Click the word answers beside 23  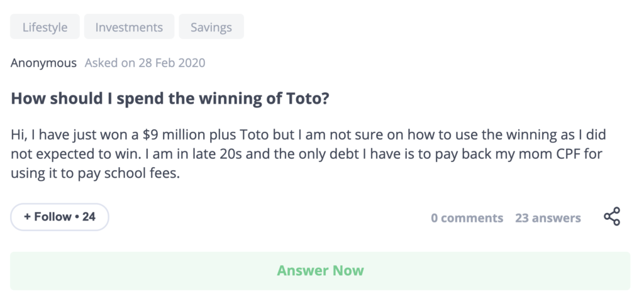tap(557, 218)
